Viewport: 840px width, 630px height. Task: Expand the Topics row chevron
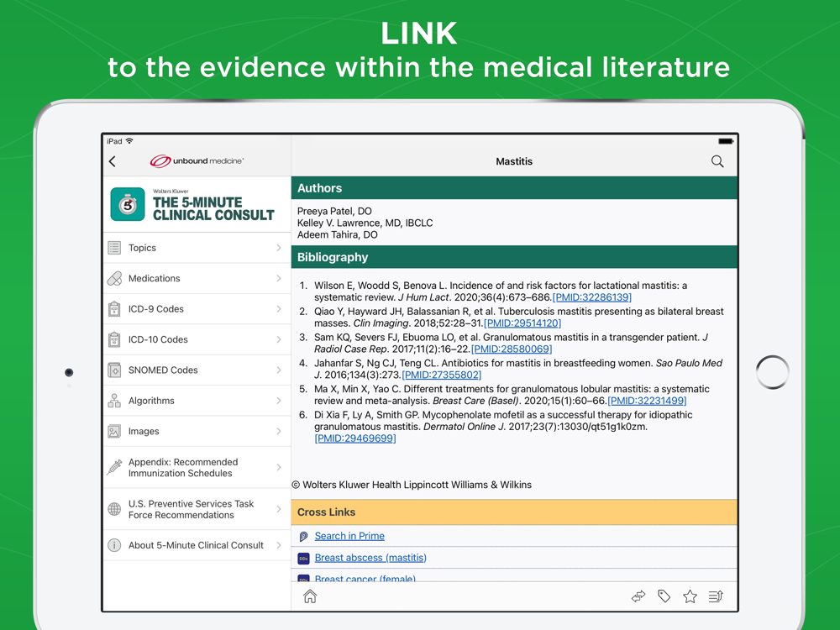[279, 248]
